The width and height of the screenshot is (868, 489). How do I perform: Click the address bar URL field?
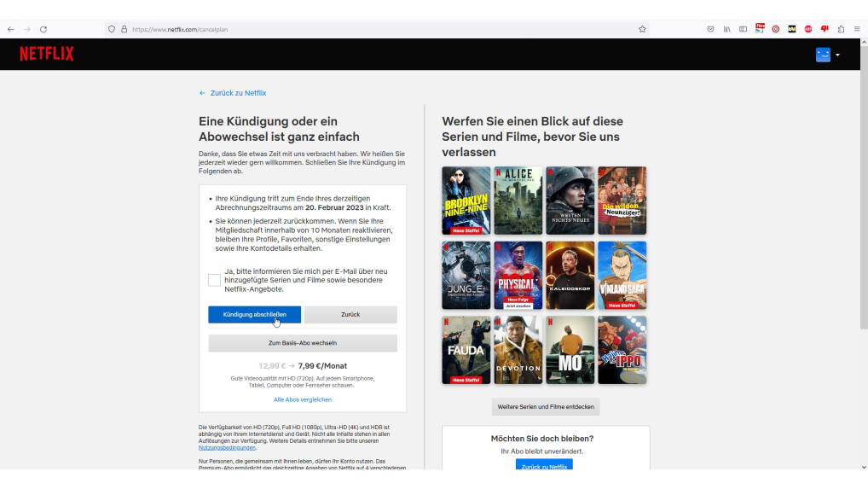coord(384,29)
